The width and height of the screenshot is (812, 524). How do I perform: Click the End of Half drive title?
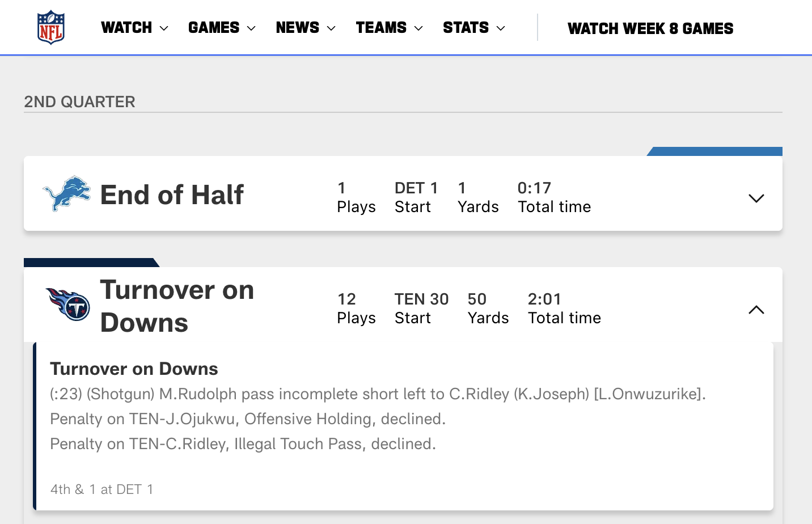(172, 195)
